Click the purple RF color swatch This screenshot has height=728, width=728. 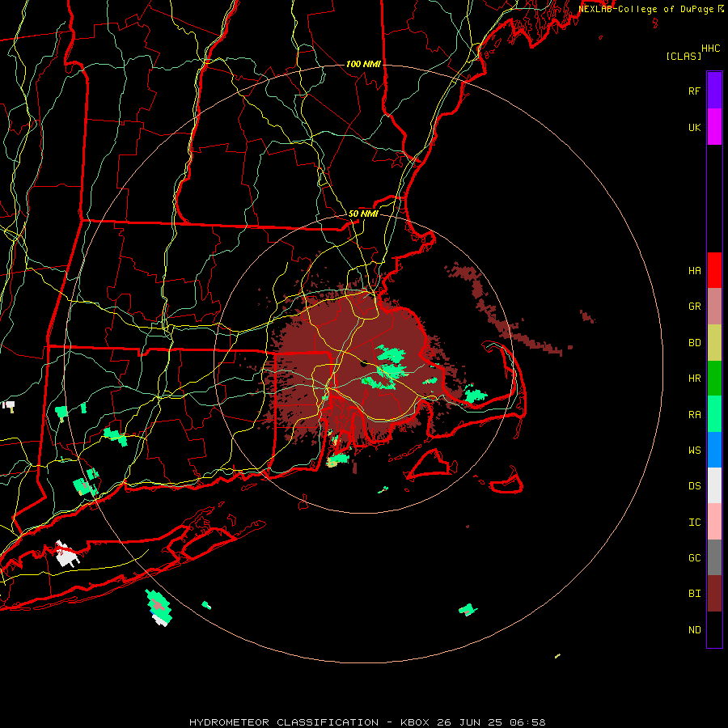pos(714,91)
